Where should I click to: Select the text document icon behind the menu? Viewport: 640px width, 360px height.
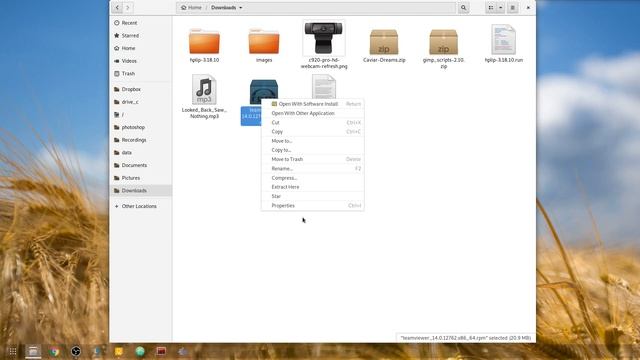(324, 86)
